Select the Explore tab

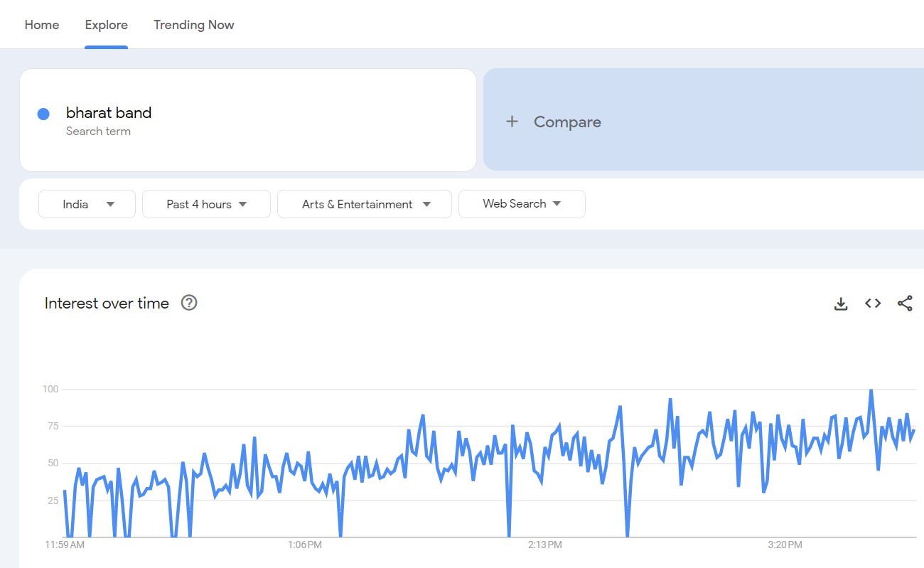tap(106, 25)
